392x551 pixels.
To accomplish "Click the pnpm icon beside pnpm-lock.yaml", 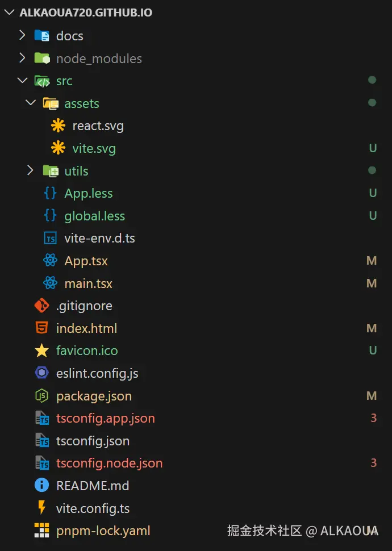I will tap(41, 531).
